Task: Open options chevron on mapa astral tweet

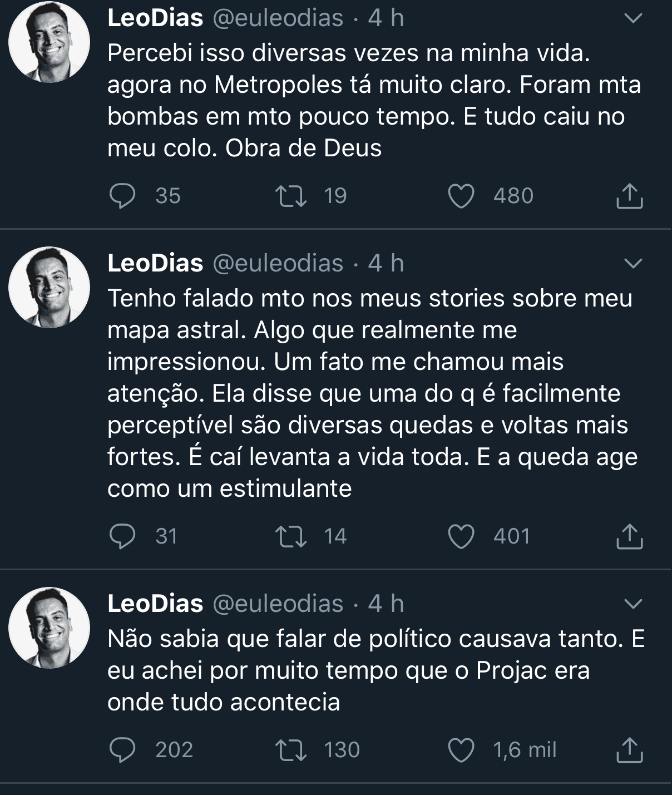Action: [634, 263]
